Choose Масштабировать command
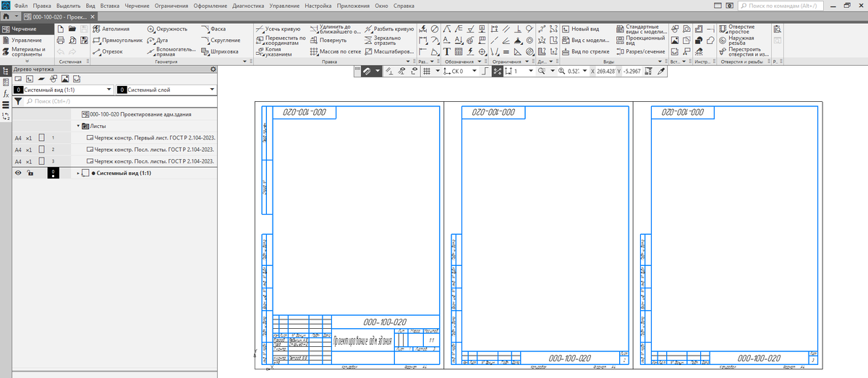 [389, 52]
